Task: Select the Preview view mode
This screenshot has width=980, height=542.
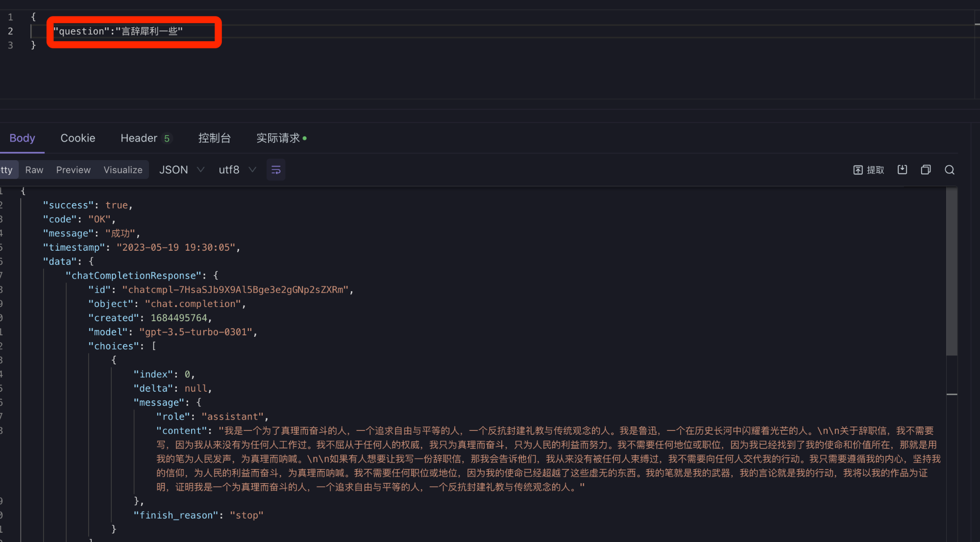Action: pyautogui.click(x=73, y=170)
